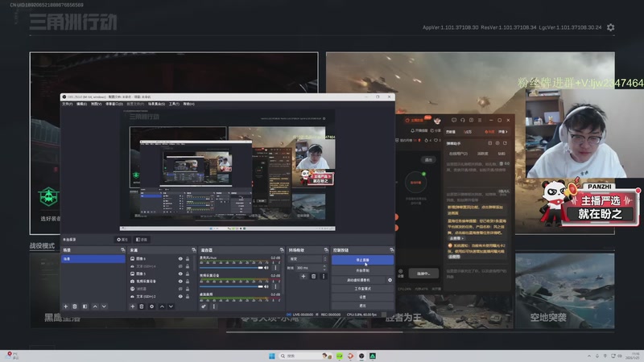
Task: Open 麦克风/Aux channel three-dot options menu
Action: point(275,268)
